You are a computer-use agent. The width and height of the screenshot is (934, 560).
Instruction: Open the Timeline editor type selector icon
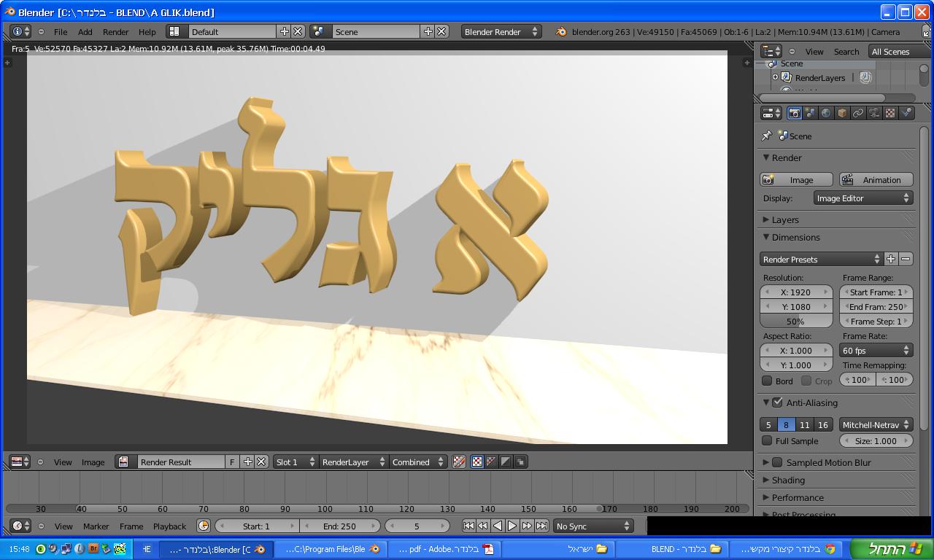pyautogui.click(x=20, y=526)
